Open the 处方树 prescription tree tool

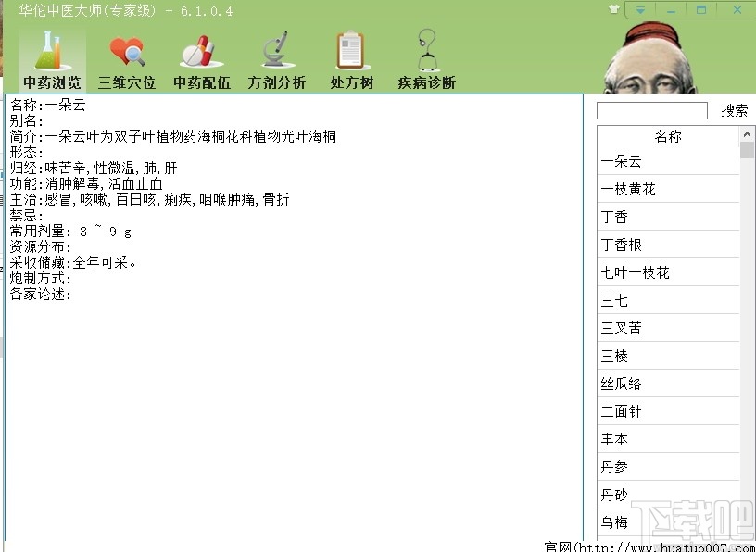350,58
